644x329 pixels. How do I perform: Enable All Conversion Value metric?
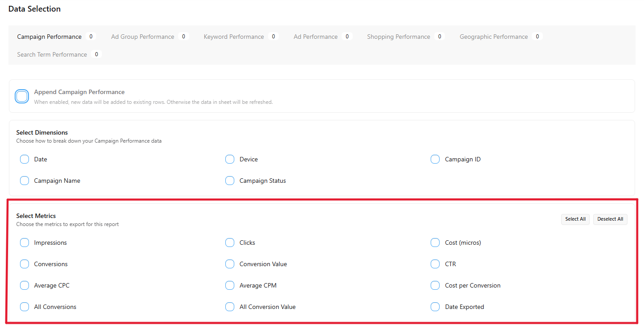[x=230, y=307]
